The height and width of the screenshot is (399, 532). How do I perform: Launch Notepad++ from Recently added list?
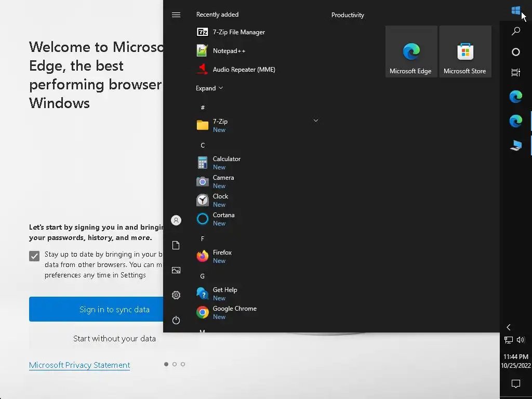click(258, 51)
